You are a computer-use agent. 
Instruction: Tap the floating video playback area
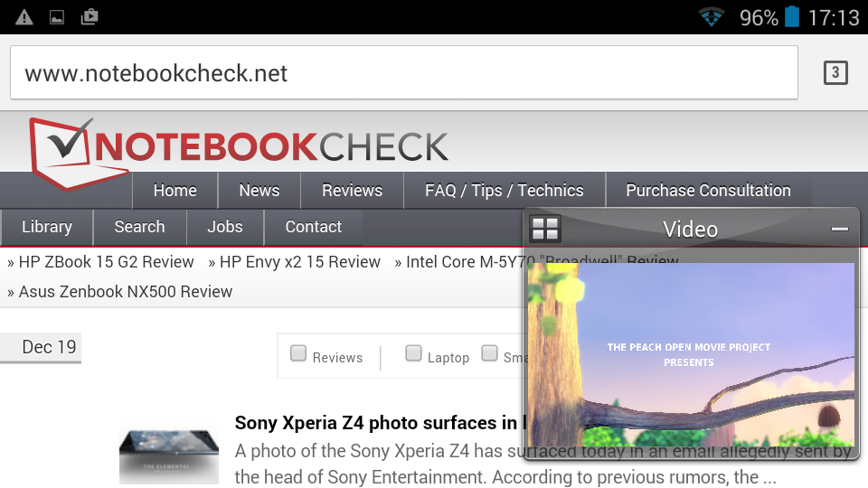coord(691,354)
